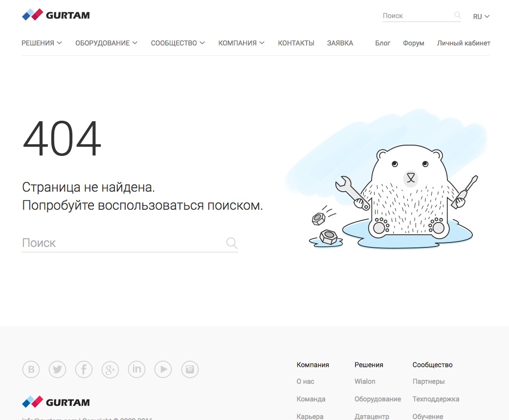Click the YouTube social icon

(x=163, y=370)
